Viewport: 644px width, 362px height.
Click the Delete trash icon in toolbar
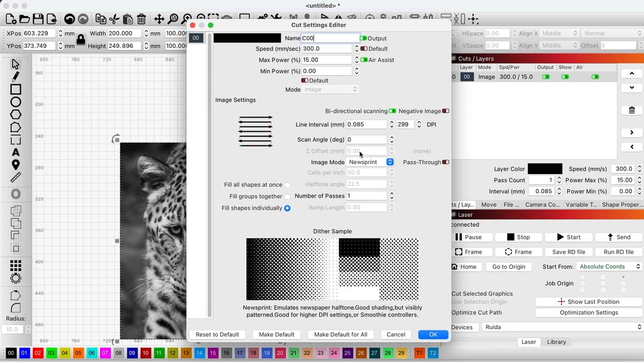[x=141, y=19]
